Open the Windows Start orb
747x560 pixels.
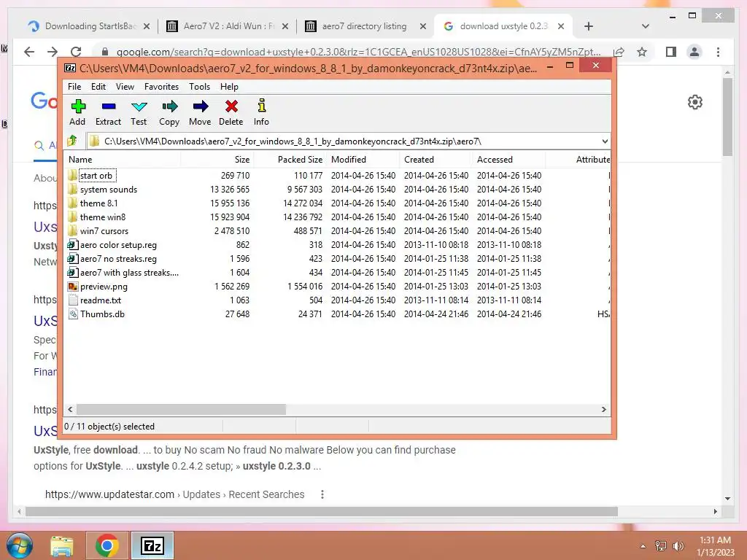pyautogui.click(x=20, y=545)
